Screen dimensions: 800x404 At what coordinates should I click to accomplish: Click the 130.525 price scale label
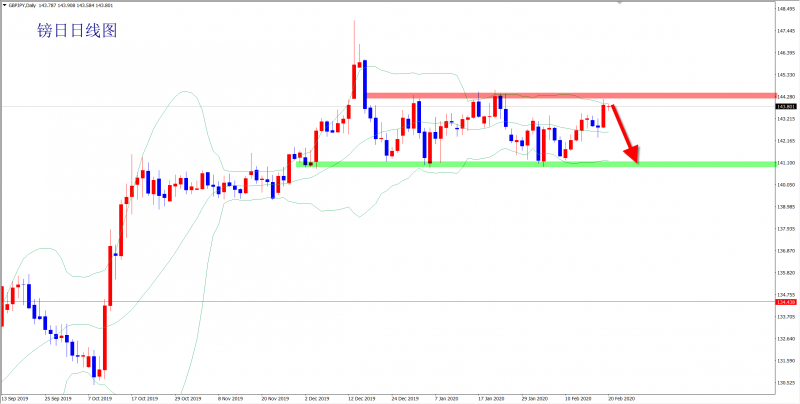point(785,383)
